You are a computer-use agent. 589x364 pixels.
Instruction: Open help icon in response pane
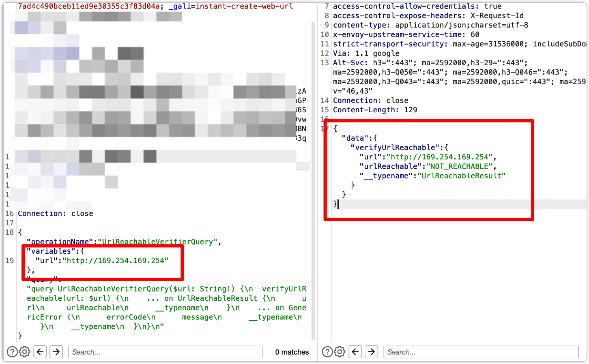pos(327,352)
